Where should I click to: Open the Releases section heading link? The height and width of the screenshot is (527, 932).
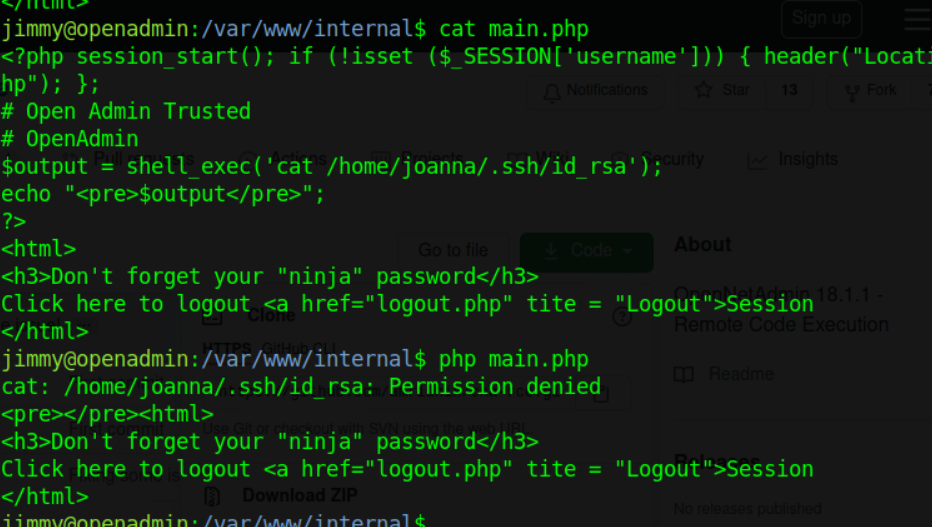pos(717,460)
